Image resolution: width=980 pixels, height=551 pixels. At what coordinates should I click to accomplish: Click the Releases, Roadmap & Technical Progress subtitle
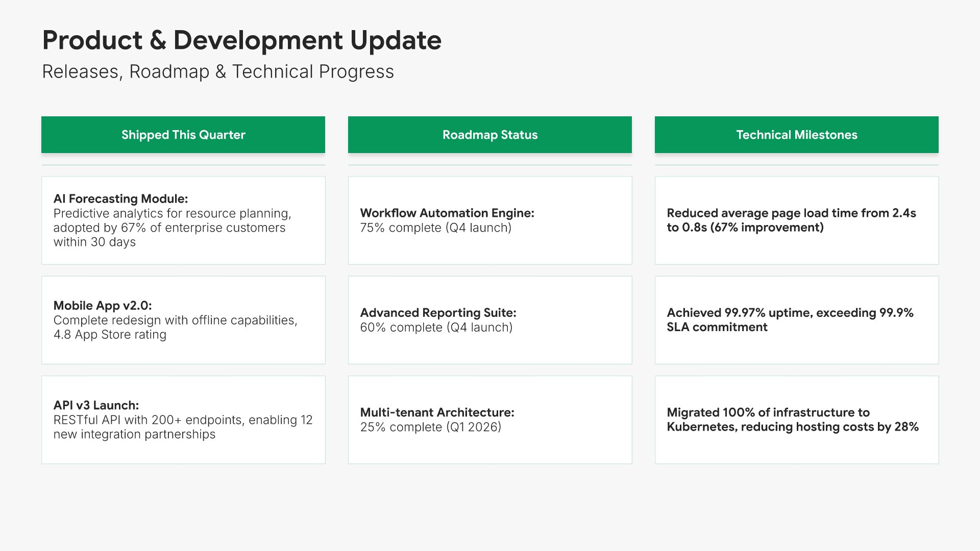pos(218,72)
